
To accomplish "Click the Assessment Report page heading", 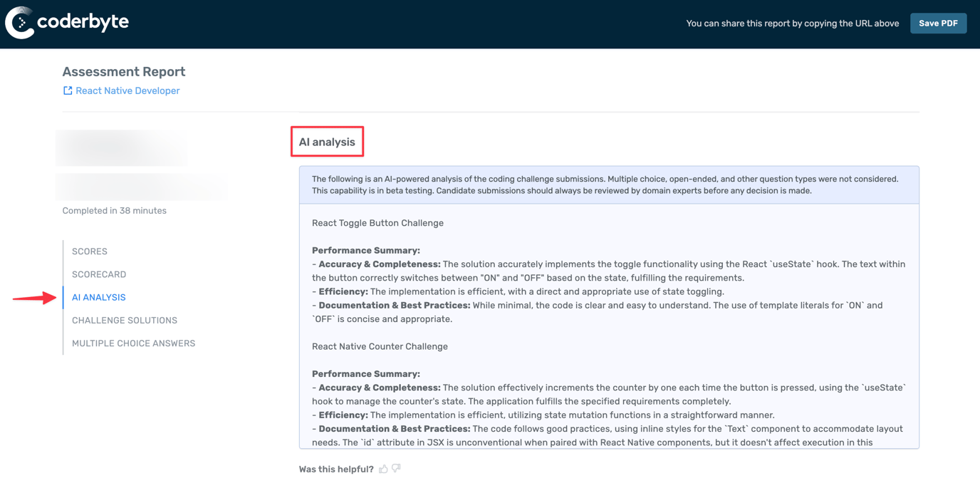I will click(124, 72).
